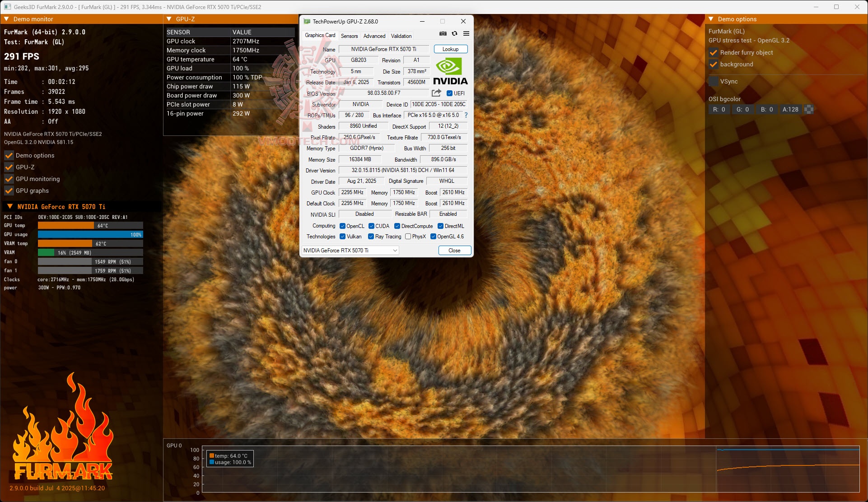868x502 pixels.
Task: Click the checkerboard icon next to A:128
Action: (809, 109)
